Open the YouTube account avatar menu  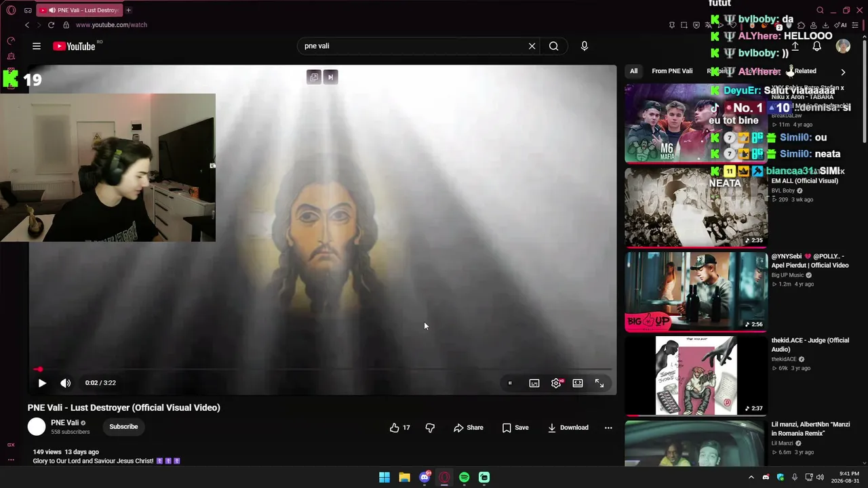843,46
